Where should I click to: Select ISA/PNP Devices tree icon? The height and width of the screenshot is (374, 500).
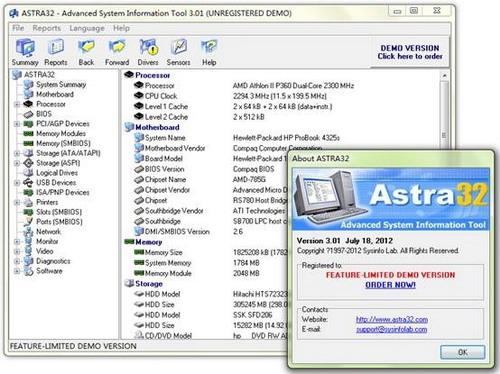29,192
